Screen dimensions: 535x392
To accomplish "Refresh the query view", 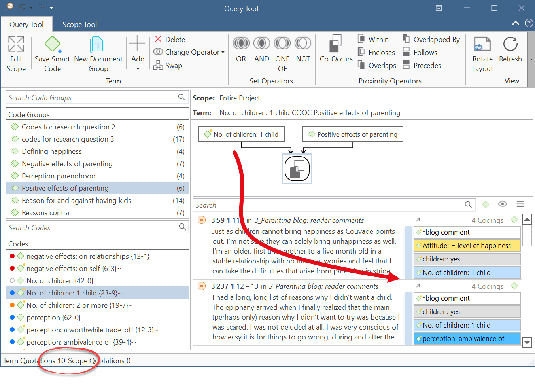I will [510, 50].
